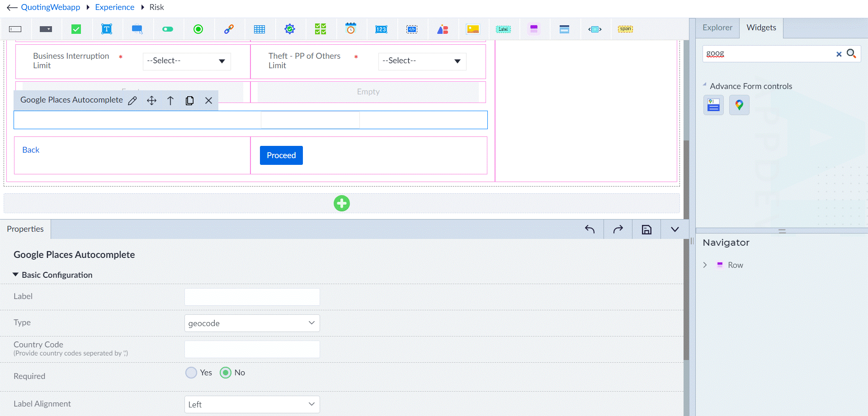This screenshot has width=868, height=416.
Task: Select No for Required
Action: [x=226, y=373]
